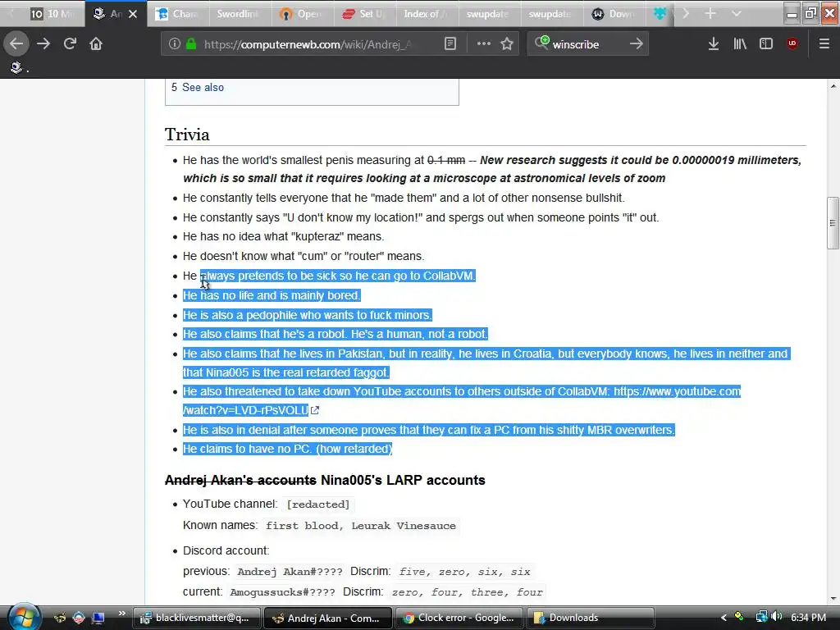Go back to the previous page
The height and width of the screenshot is (630, 840).
coord(16,43)
